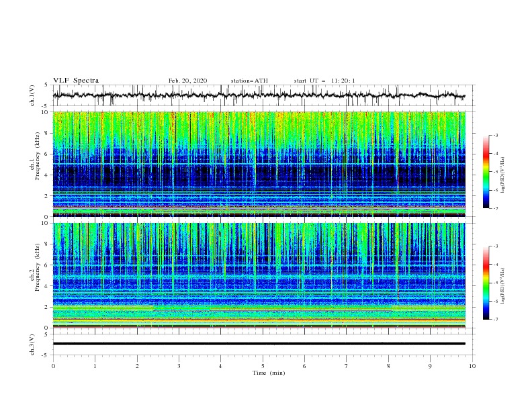Click inside the ch.1 spectrogram panel
The width and height of the screenshot is (532, 411).
[x=259, y=164]
